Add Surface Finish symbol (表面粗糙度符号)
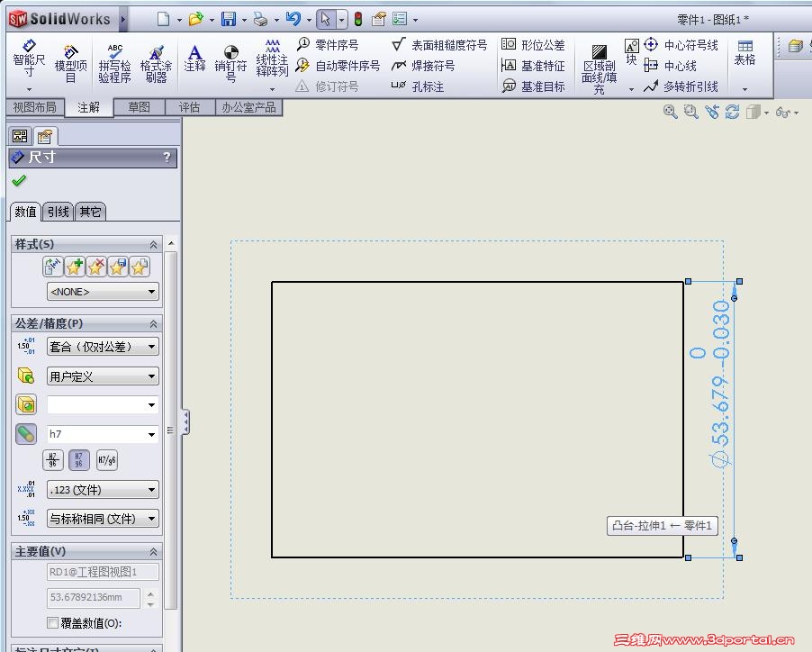Viewport: 812px width, 652px height. click(439, 45)
